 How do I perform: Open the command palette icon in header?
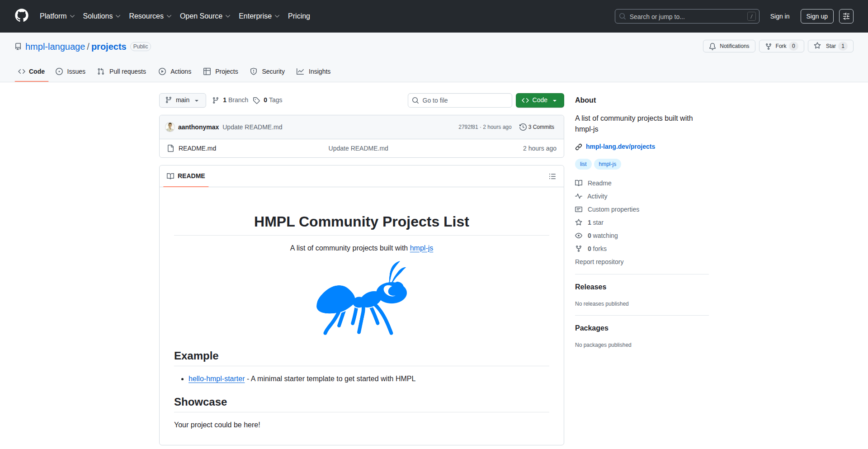[846, 16]
